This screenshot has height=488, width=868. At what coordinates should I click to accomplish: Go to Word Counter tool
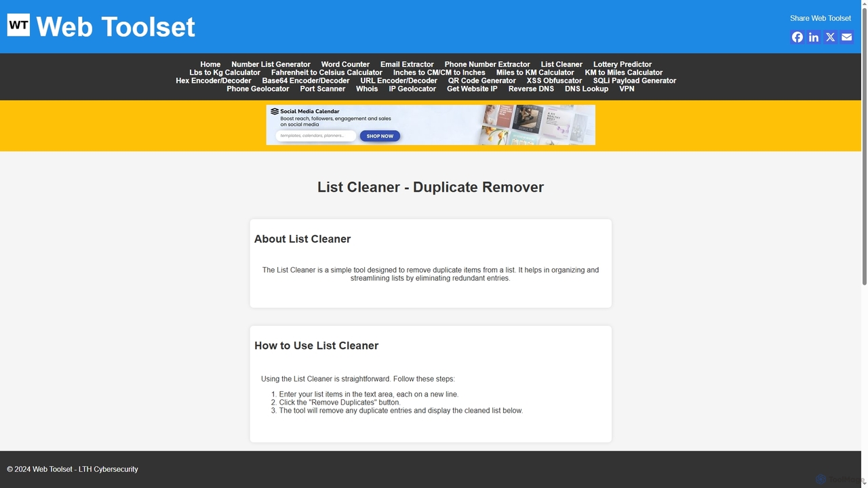point(345,64)
